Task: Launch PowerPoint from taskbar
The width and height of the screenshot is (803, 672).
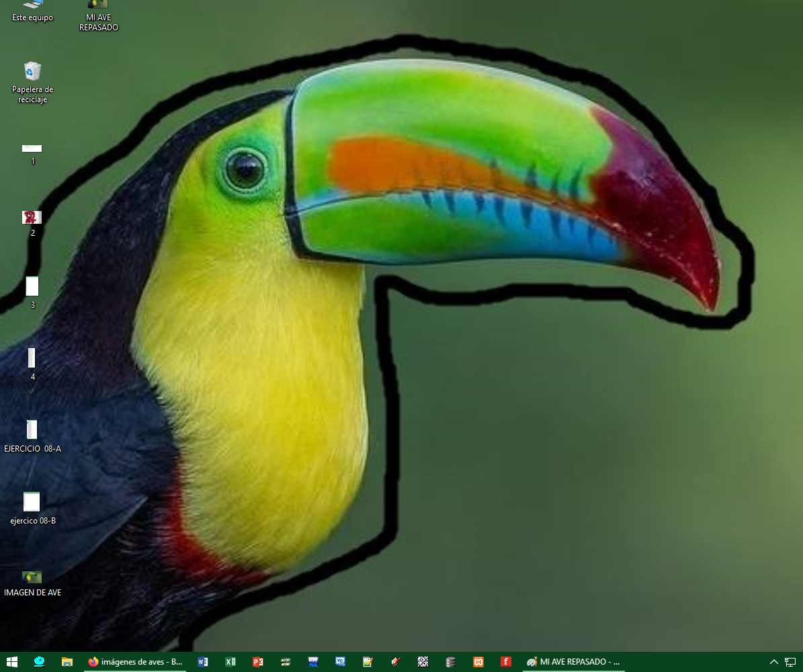Action: pos(257,662)
